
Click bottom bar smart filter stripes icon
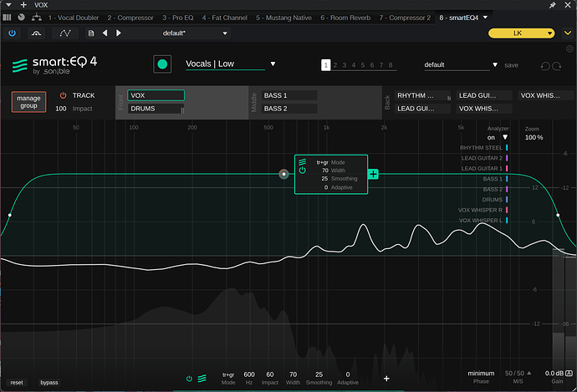[x=202, y=379]
